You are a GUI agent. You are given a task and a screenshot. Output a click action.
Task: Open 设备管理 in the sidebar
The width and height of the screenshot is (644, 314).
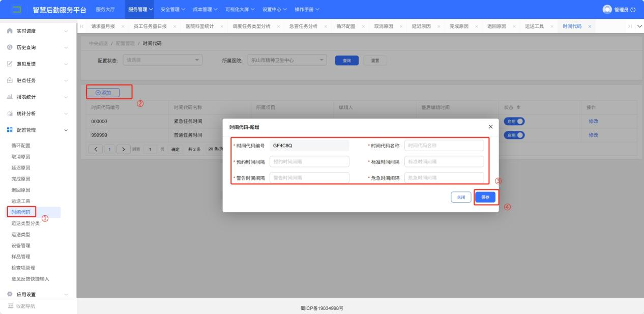[x=21, y=245]
